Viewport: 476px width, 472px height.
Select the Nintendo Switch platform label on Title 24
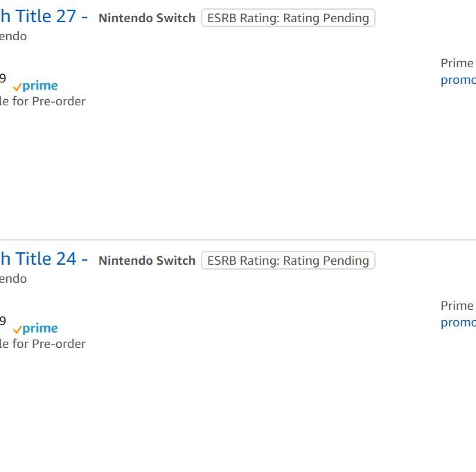(x=147, y=261)
